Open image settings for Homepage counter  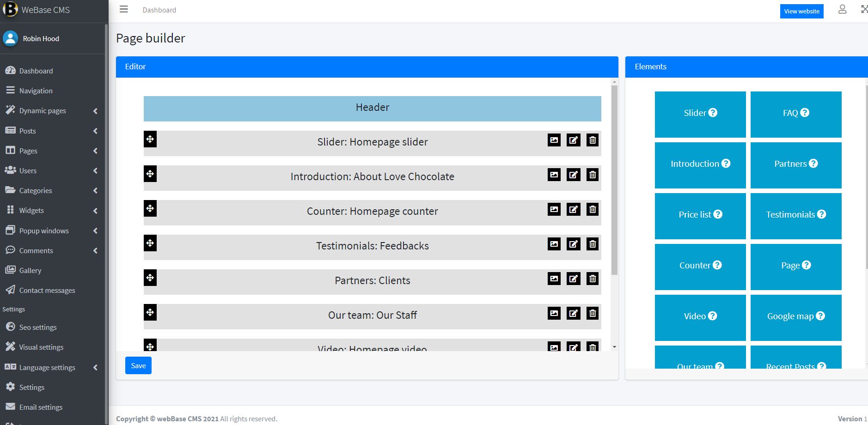click(554, 209)
